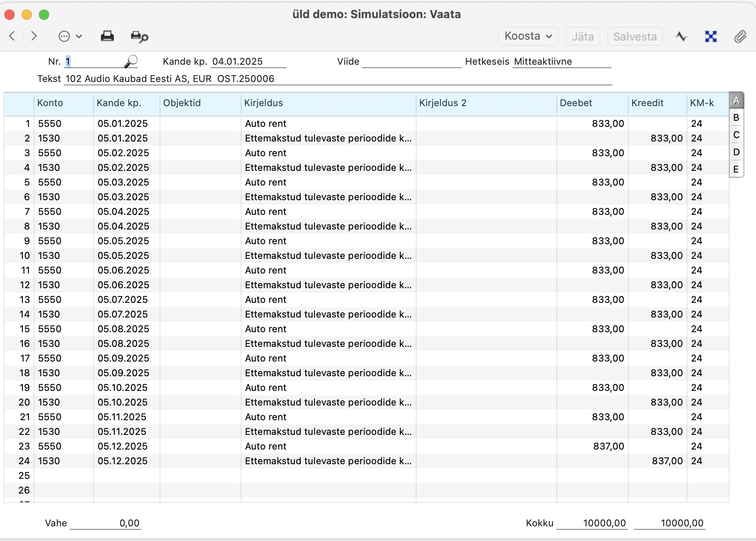Click the Salvesta button

tap(634, 37)
